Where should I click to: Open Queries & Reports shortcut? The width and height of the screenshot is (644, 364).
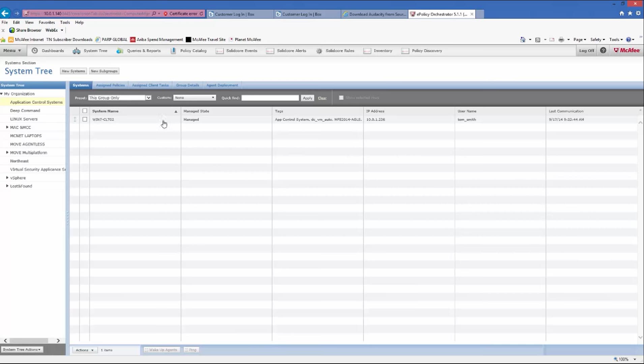139,51
